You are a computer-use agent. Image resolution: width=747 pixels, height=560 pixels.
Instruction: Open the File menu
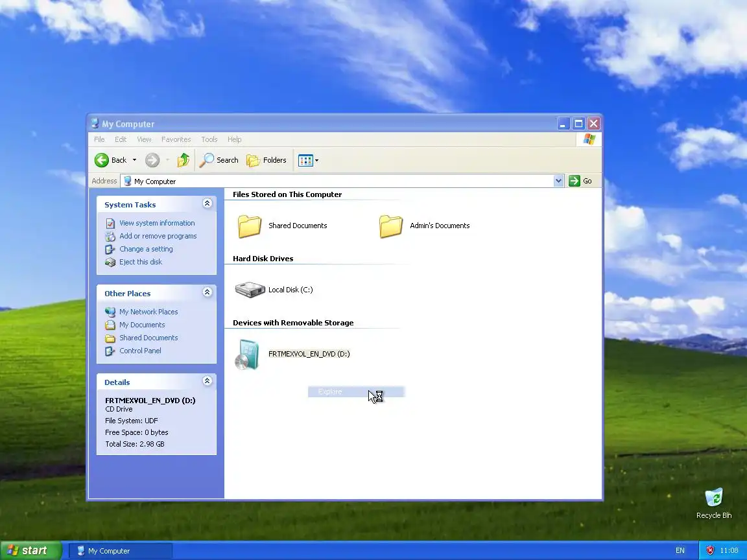point(99,139)
